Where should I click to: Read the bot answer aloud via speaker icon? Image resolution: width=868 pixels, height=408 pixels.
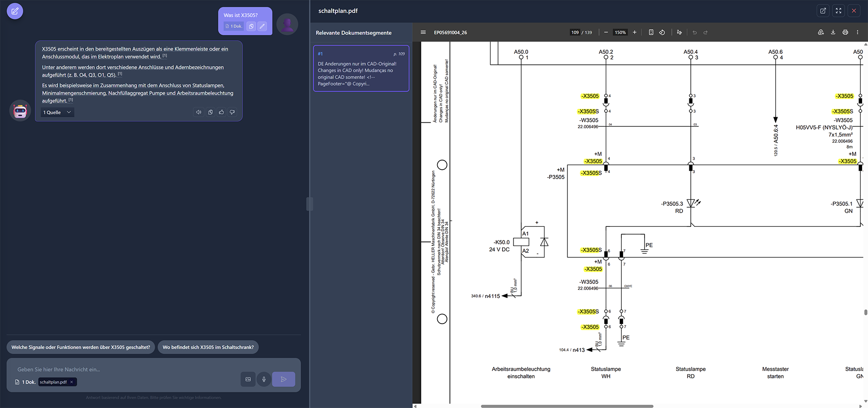click(198, 112)
